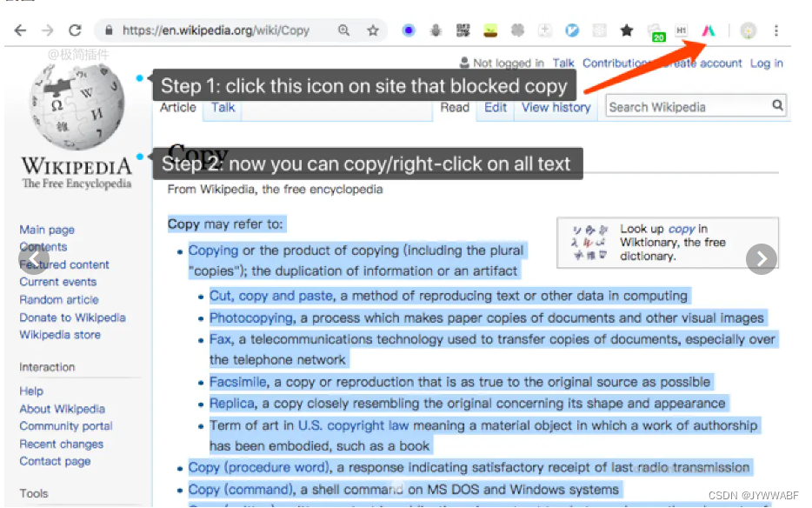
Task: Follow the U.S. copyright law link
Action: point(354,425)
